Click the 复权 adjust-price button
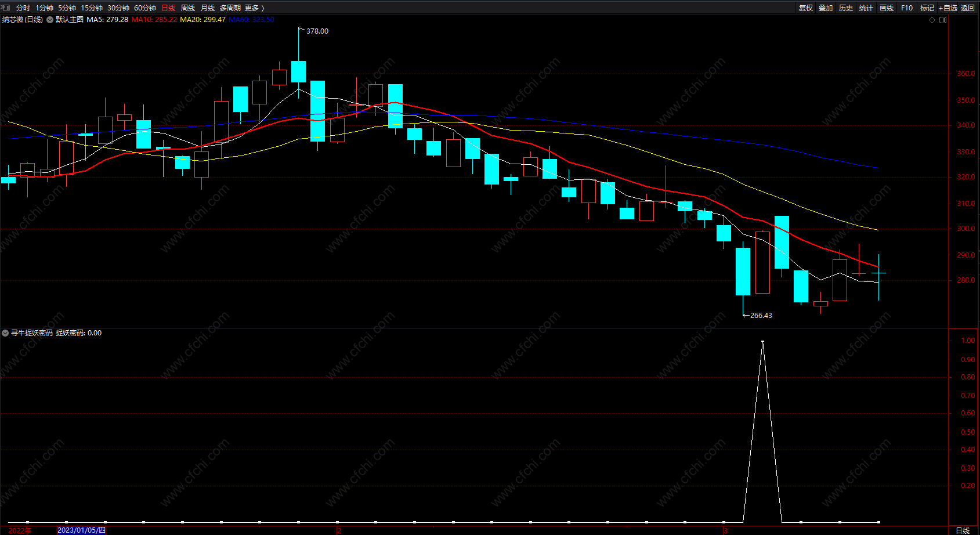Screen dimensions: 980x535 click(806, 8)
